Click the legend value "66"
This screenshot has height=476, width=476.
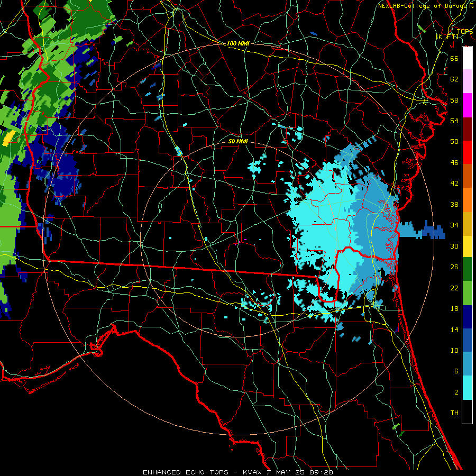[454, 58]
